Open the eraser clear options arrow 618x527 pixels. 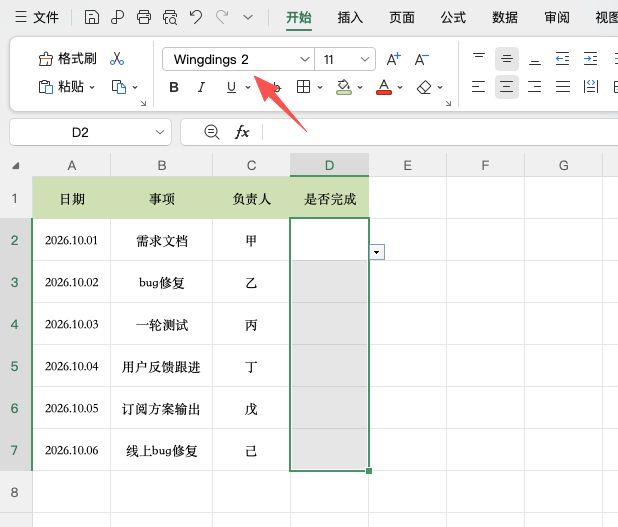pos(440,87)
